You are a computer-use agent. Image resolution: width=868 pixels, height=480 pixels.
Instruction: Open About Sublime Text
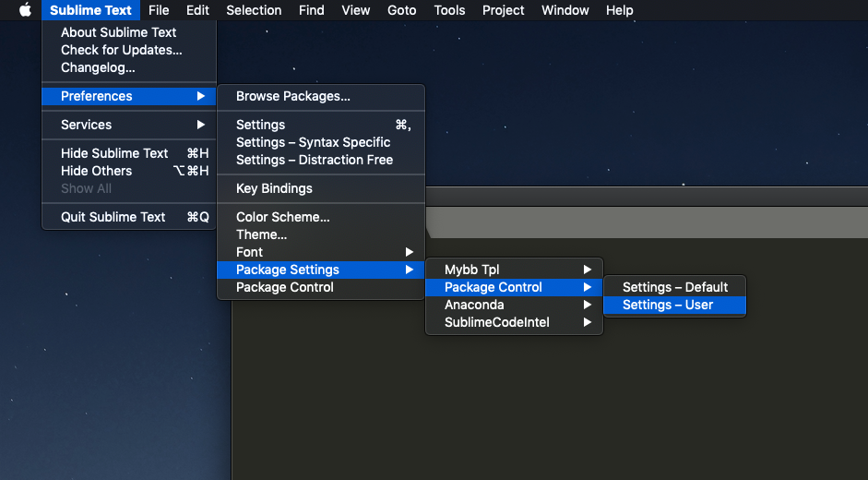118,32
